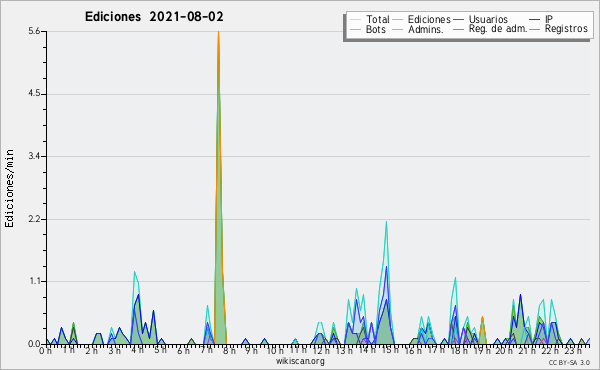600x370 pixels.
Task: Click the x-axis label '21 h'
Action: (528, 350)
